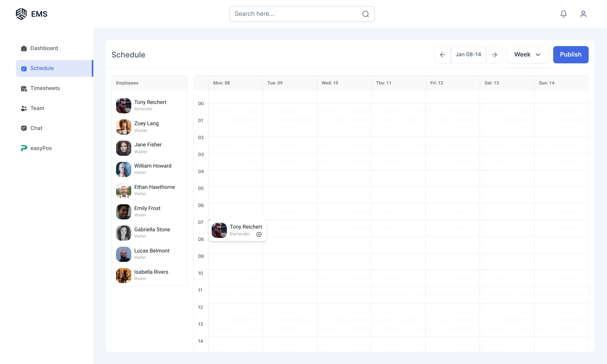
Task: Select Zoey Lang's avatar
Action: (124, 127)
